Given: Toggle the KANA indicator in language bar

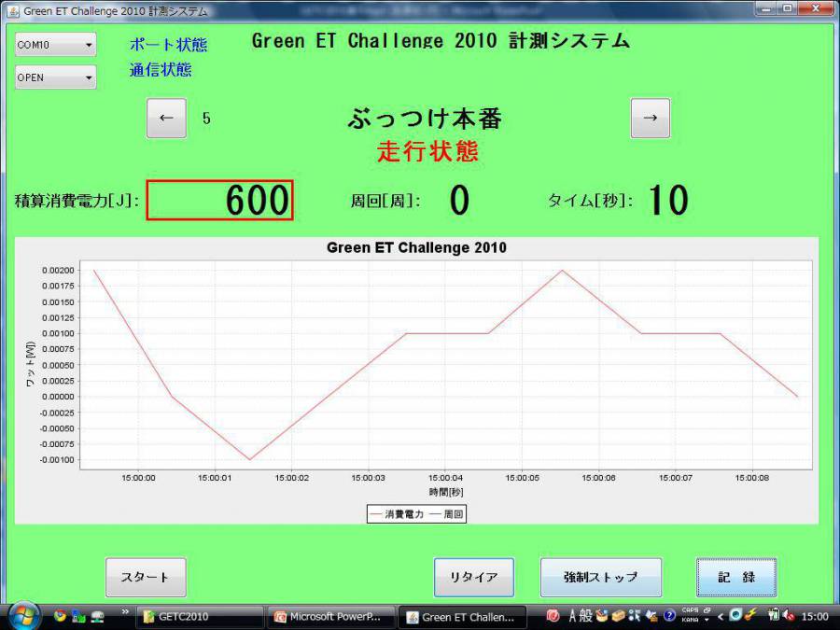Looking at the screenshot, I should [x=690, y=620].
